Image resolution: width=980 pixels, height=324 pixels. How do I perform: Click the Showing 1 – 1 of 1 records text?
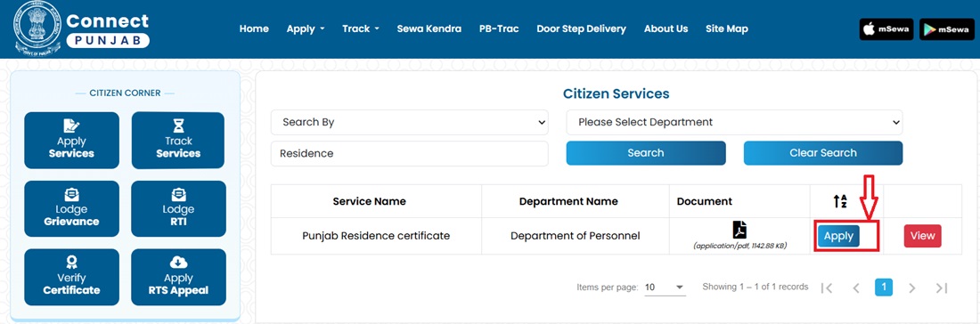[755, 288]
